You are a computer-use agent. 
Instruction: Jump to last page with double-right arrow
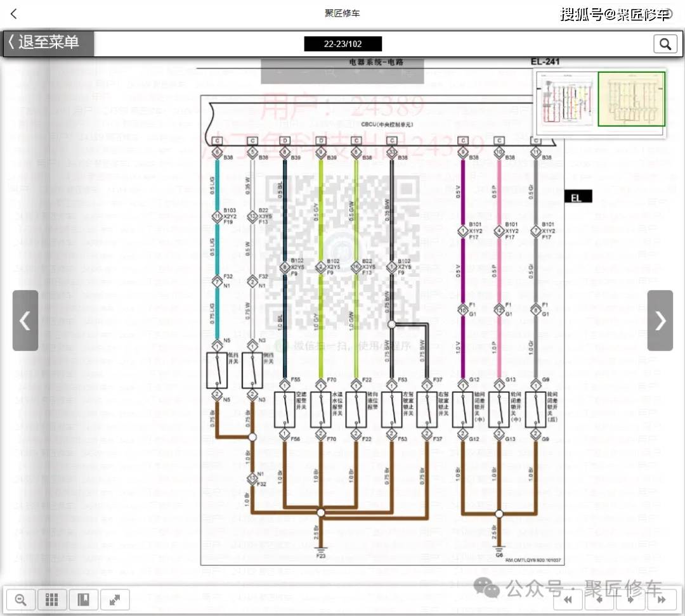662,600
